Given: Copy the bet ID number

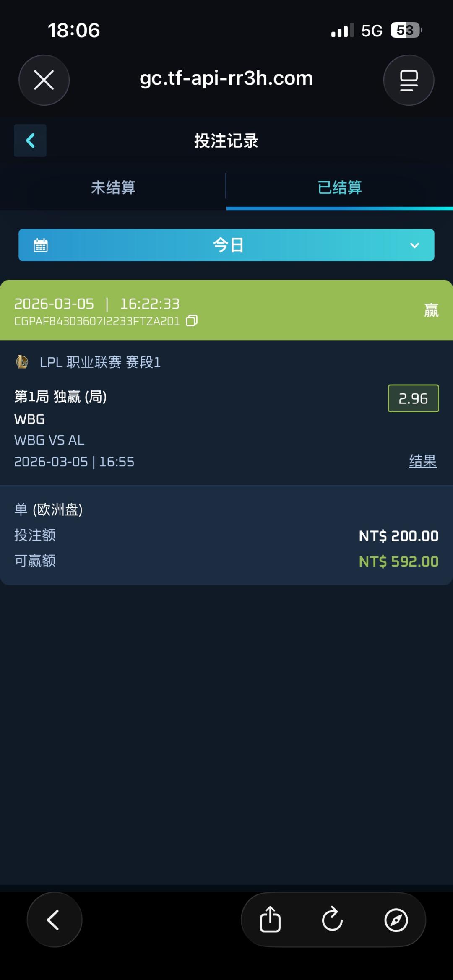Looking at the screenshot, I should (x=192, y=321).
